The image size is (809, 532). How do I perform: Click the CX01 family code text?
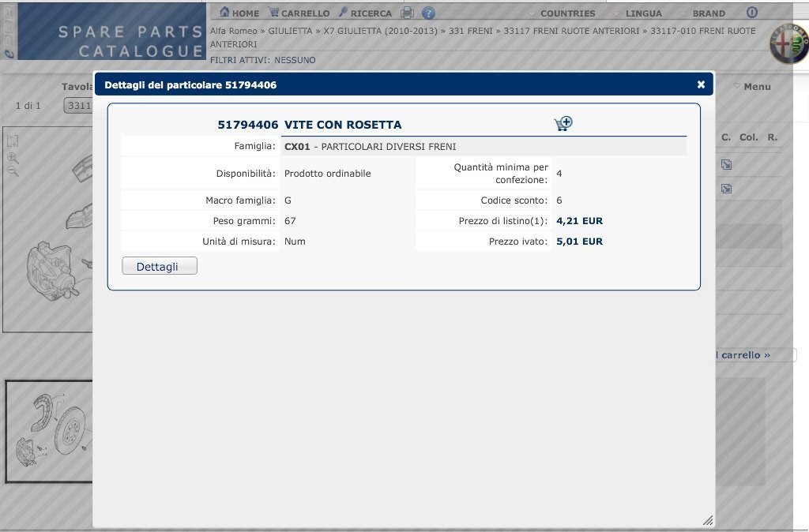pos(297,146)
